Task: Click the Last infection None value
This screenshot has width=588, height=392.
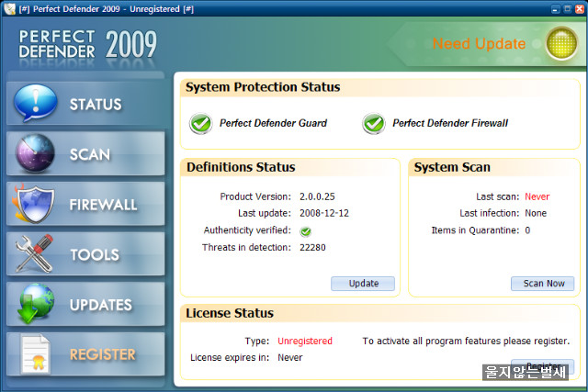Action: point(536,213)
